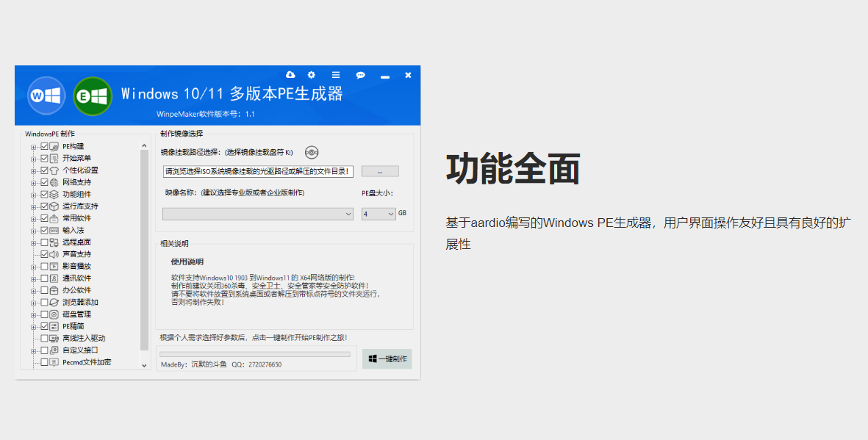Click the swap-arrows icon for PE精简
The image size is (868, 440).
click(x=54, y=327)
